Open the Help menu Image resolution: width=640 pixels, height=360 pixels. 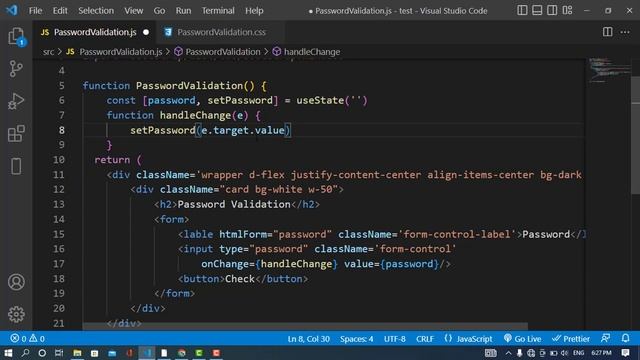[x=254, y=11]
